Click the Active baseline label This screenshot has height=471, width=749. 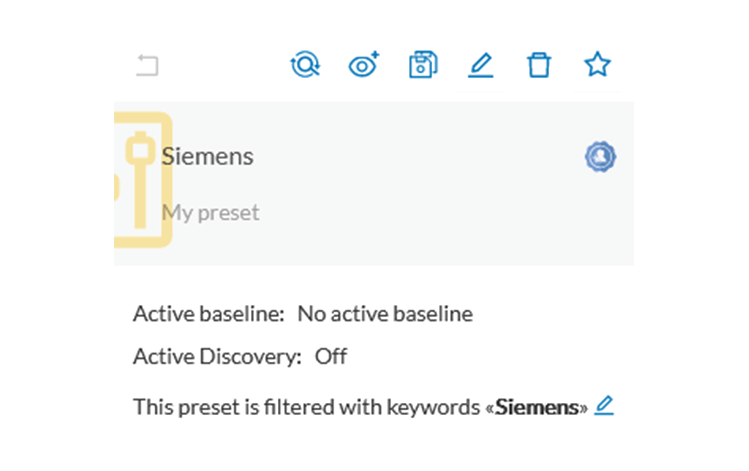tap(209, 314)
